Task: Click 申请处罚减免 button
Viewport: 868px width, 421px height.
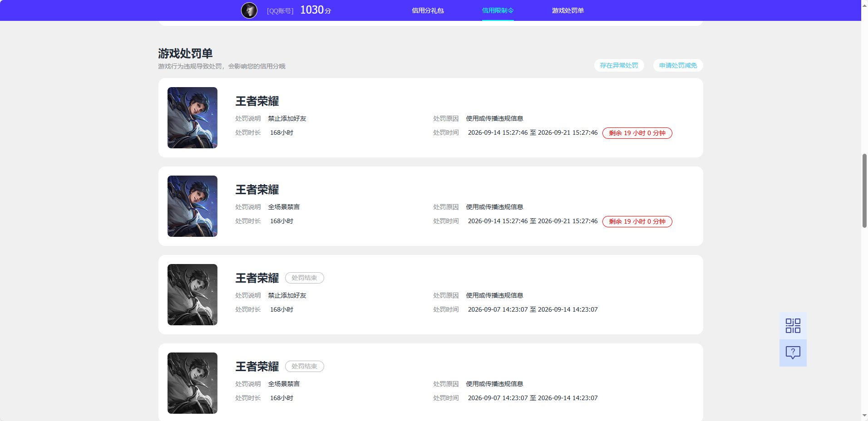Action: (x=678, y=65)
